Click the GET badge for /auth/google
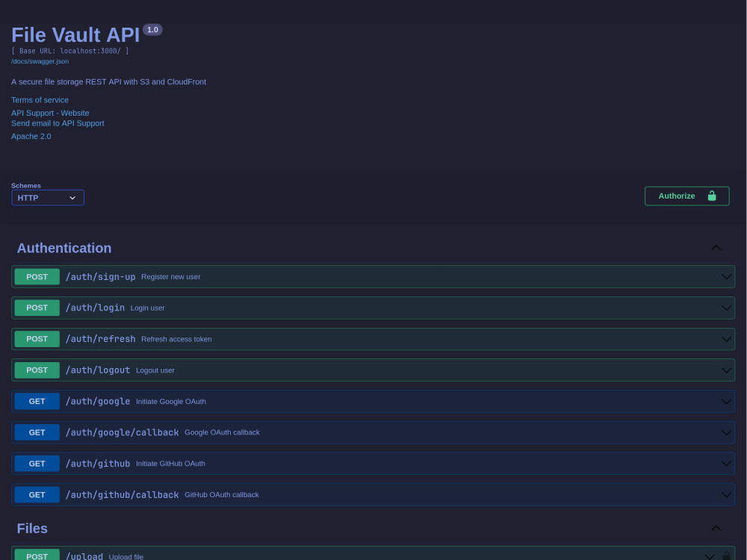Screen dimensions: 747x560 coord(37,402)
